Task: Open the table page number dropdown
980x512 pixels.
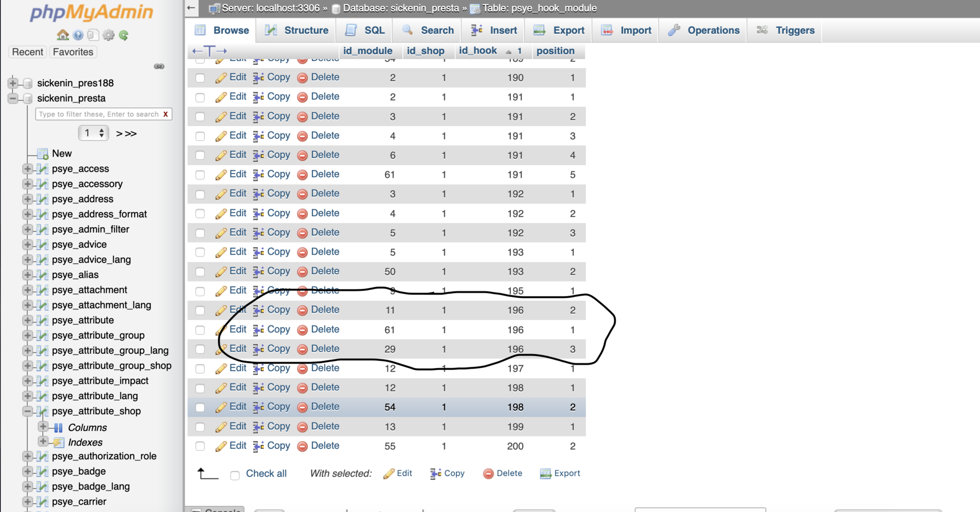Action: [x=93, y=133]
